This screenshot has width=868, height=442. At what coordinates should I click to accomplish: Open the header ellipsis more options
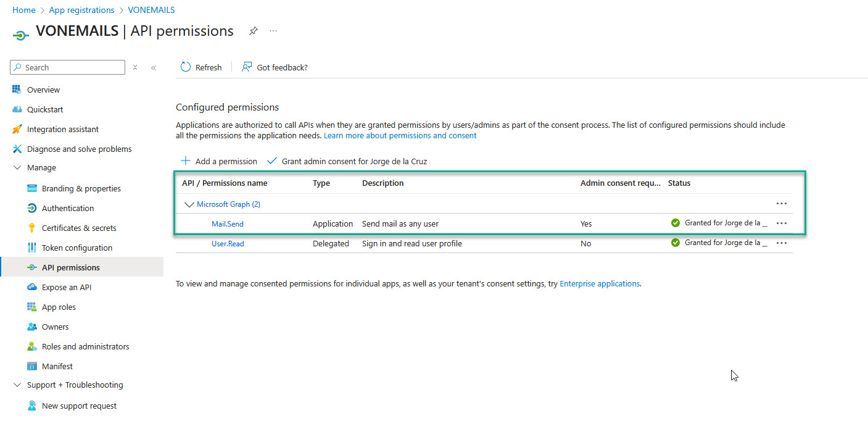(273, 31)
